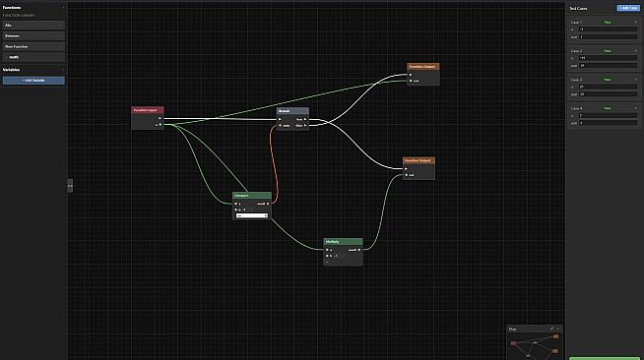Select the New Function library entry
The image size is (644, 360).
33,47
